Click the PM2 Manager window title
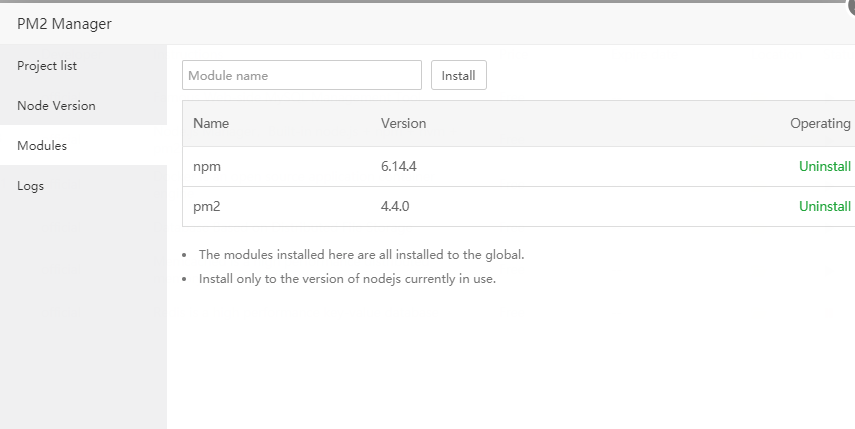855x429 pixels. pyautogui.click(x=64, y=24)
